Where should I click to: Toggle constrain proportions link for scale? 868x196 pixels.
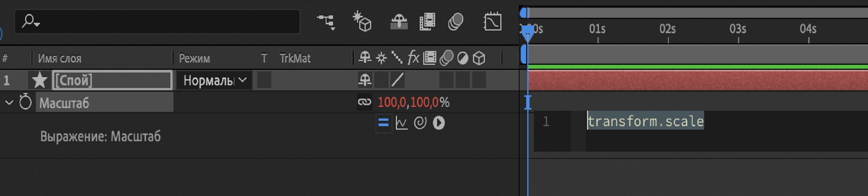click(x=364, y=102)
